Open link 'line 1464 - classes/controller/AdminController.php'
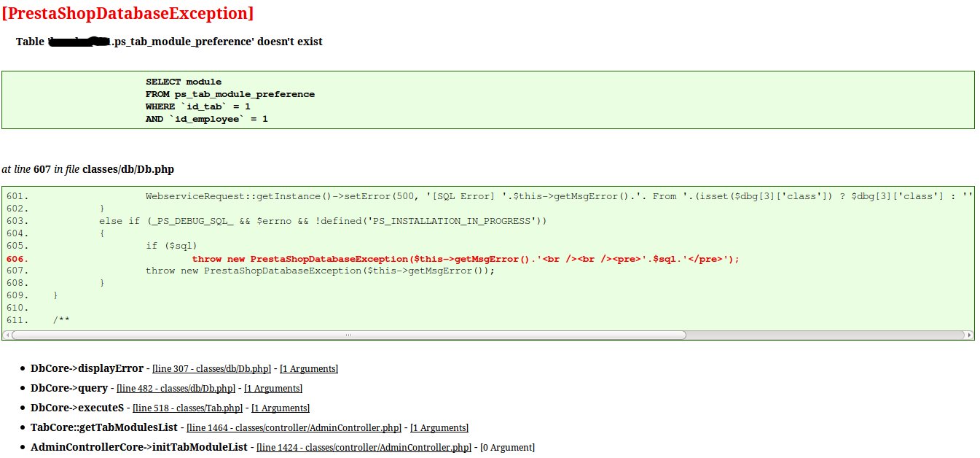The height and width of the screenshot is (458, 980). [294, 428]
